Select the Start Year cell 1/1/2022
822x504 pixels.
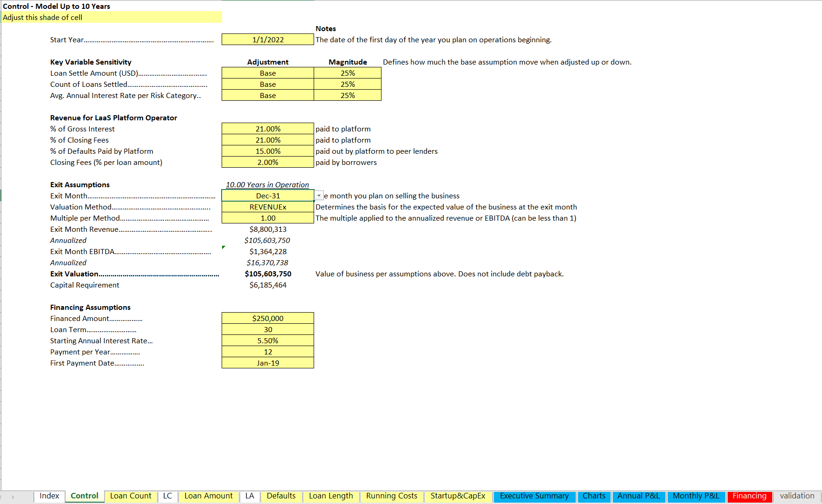[268, 39]
